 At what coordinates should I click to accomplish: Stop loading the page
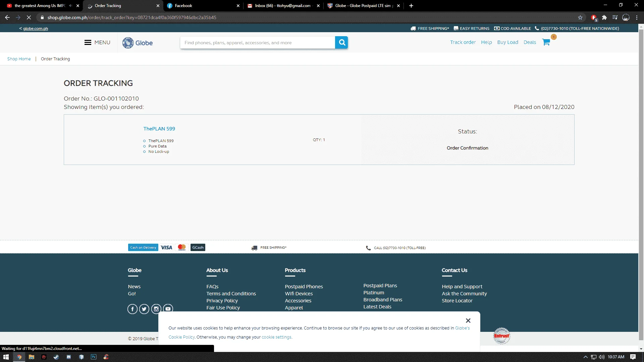tap(29, 17)
